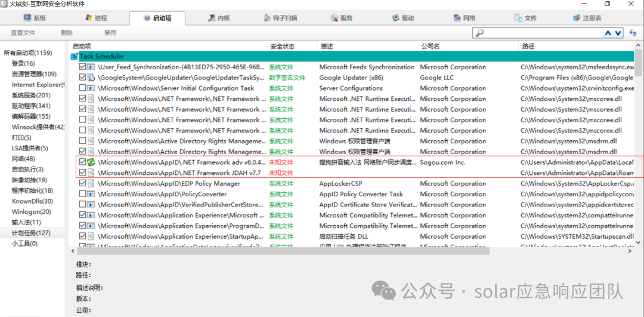The height and width of the screenshot is (317, 644).
Task: Click the Sogou.com Inc. company cell
Action: [x=442, y=162]
